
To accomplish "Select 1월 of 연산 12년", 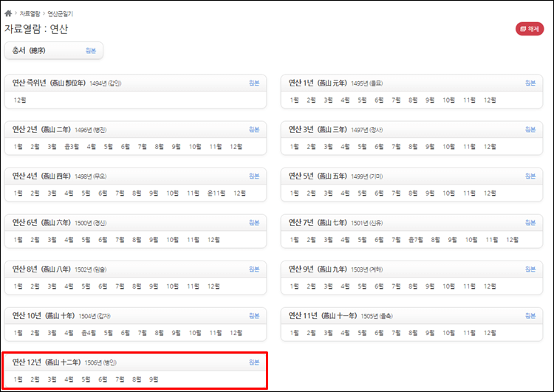I will (18, 379).
